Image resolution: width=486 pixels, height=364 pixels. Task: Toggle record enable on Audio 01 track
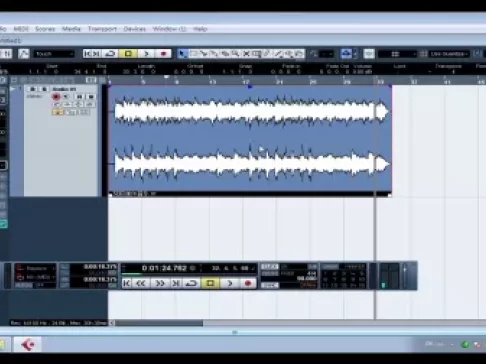[56, 97]
